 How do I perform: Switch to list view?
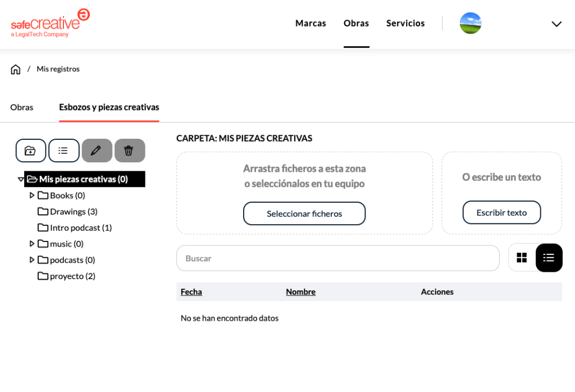coord(549,258)
